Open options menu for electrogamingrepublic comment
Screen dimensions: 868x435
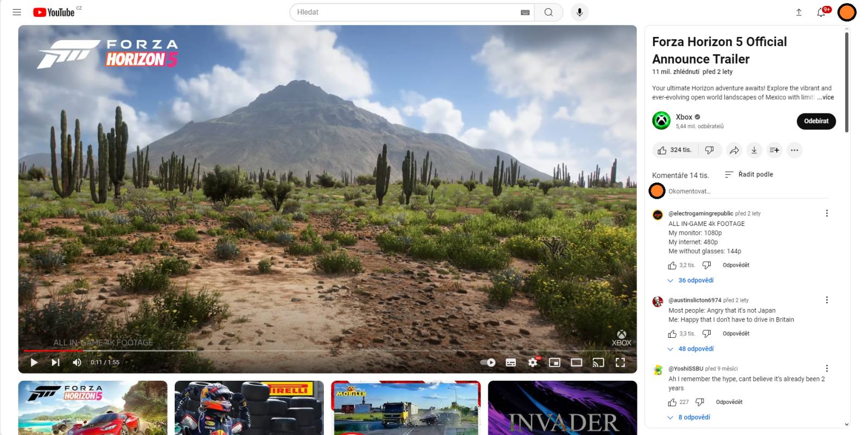point(827,213)
